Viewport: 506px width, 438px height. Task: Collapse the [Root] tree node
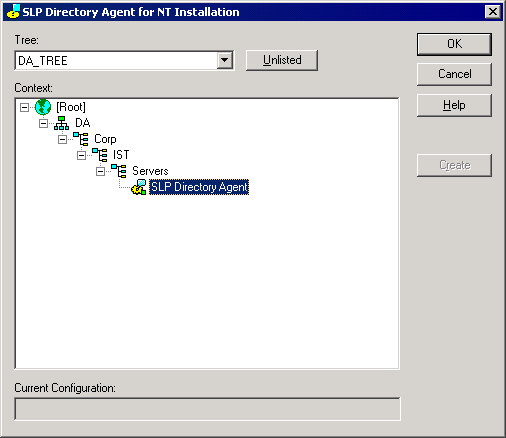24,107
